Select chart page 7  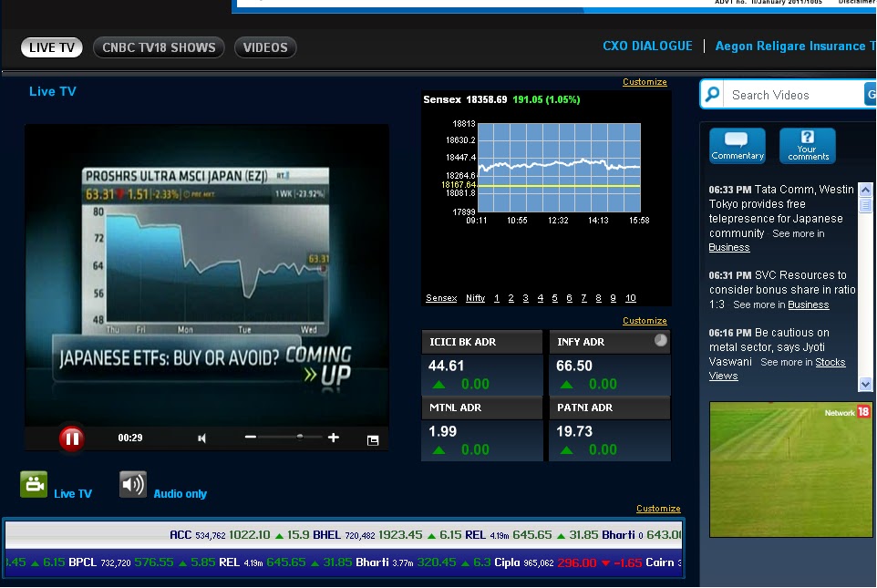pyautogui.click(x=584, y=298)
